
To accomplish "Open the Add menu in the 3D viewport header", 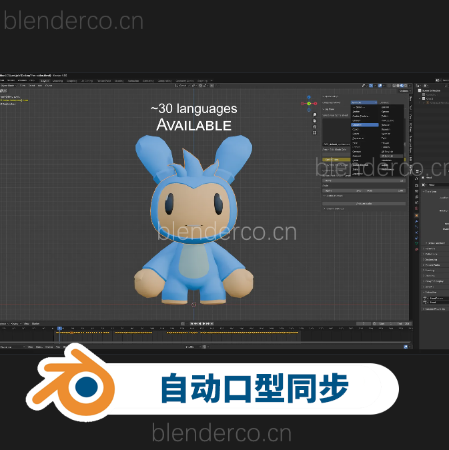I will [x=40, y=86].
